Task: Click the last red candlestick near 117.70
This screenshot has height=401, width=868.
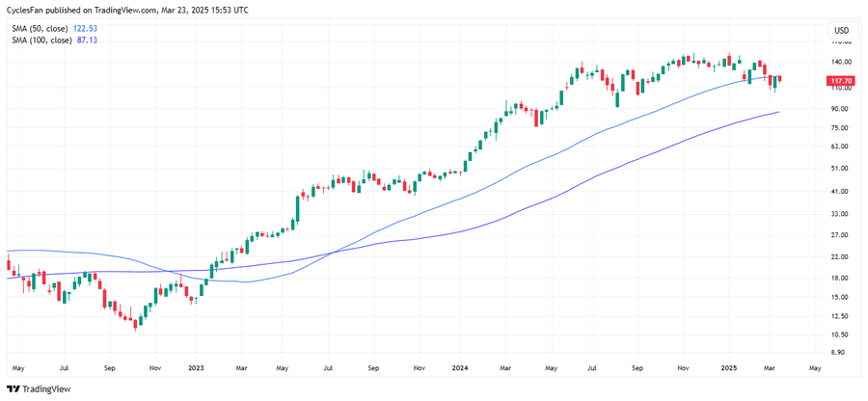Action: pyautogui.click(x=779, y=79)
